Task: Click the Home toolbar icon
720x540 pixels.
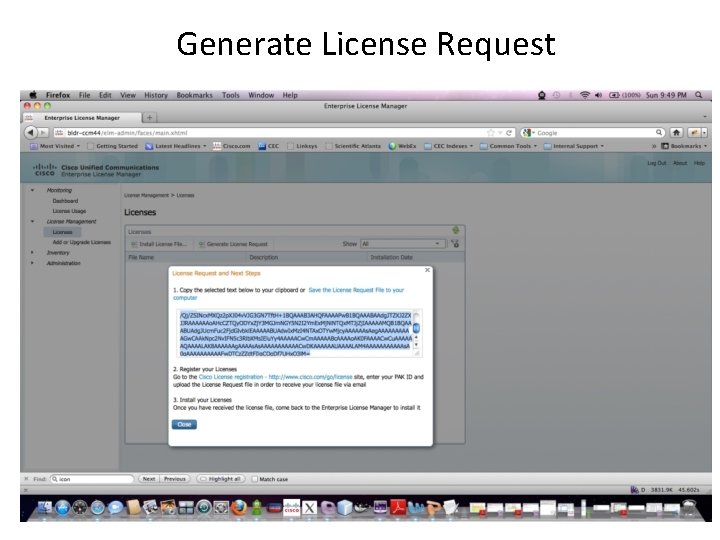Action: click(x=676, y=133)
